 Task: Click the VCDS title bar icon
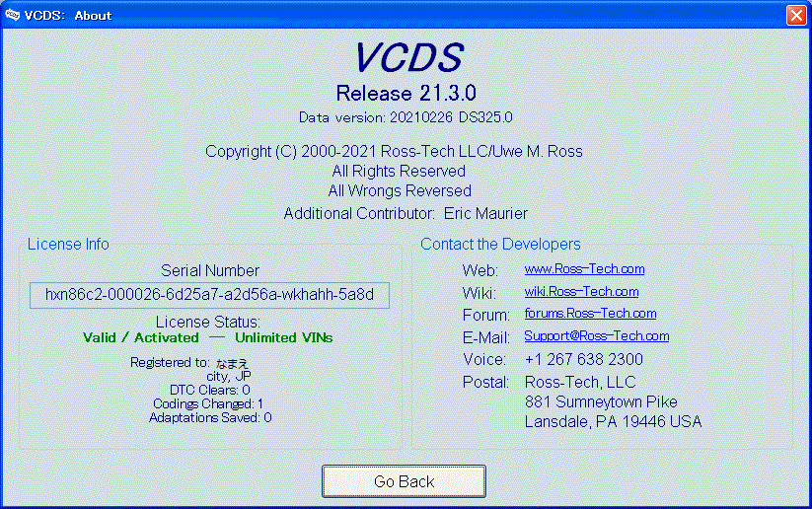(12, 15)
